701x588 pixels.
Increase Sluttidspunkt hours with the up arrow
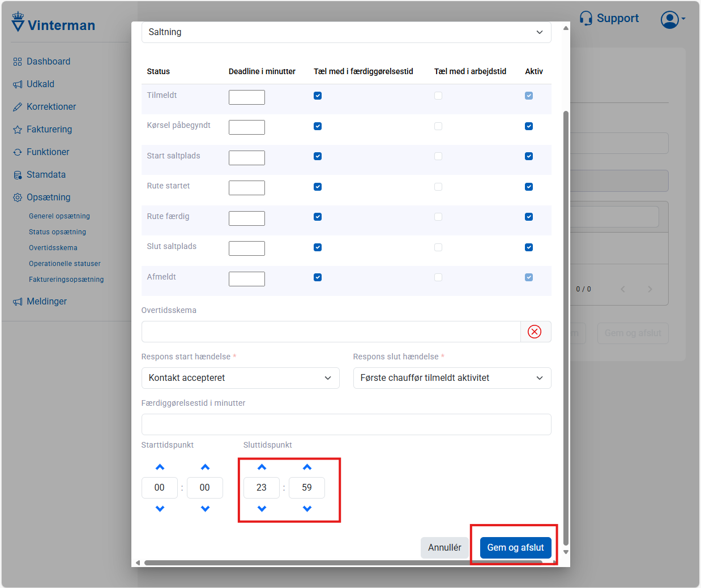(262, 467)
